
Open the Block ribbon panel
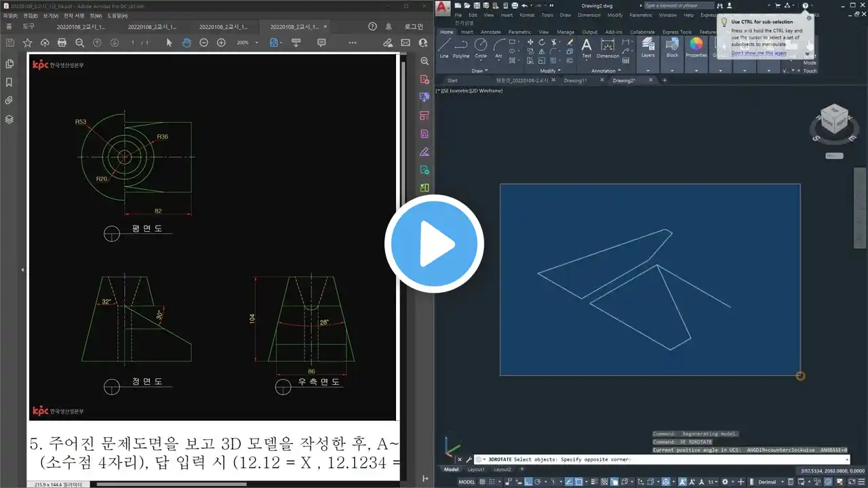672,47
